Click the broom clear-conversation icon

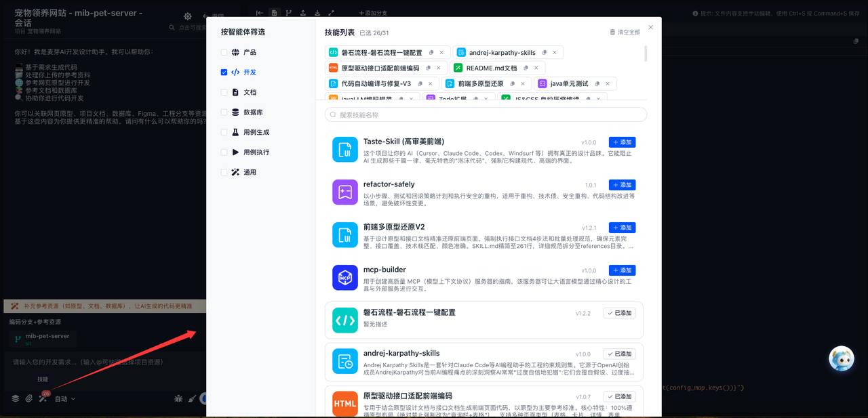tap(193, 398)
